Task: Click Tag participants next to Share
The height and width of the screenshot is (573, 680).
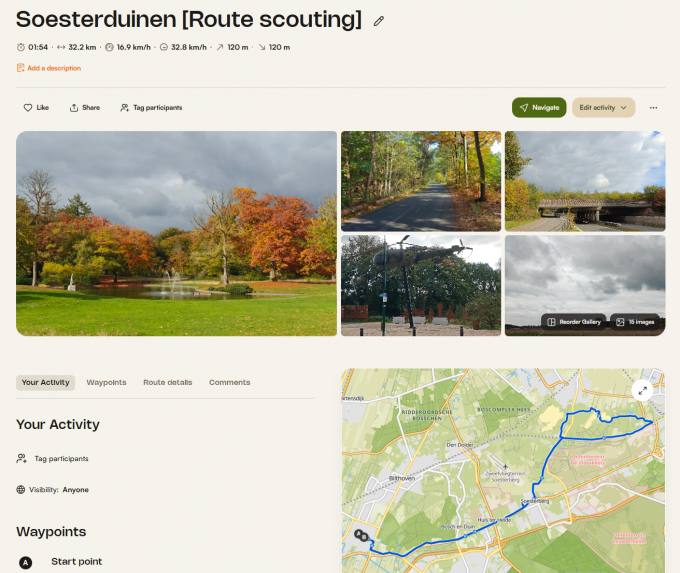Action: (x=151, y=107)
